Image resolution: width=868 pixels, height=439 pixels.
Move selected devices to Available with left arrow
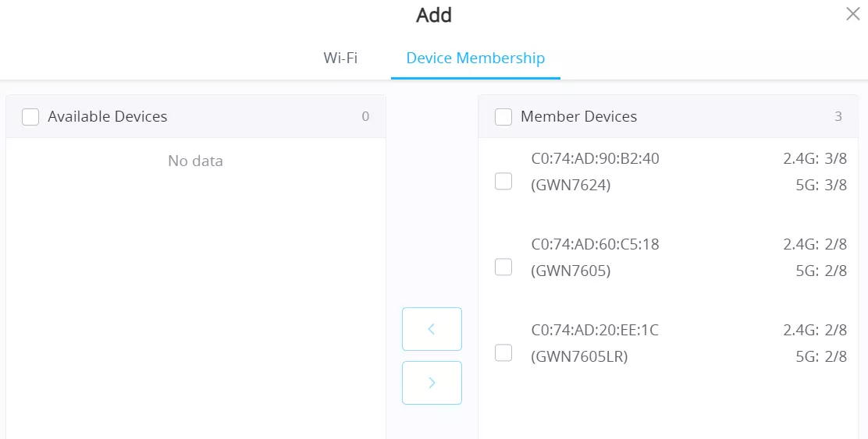[432, 329]
